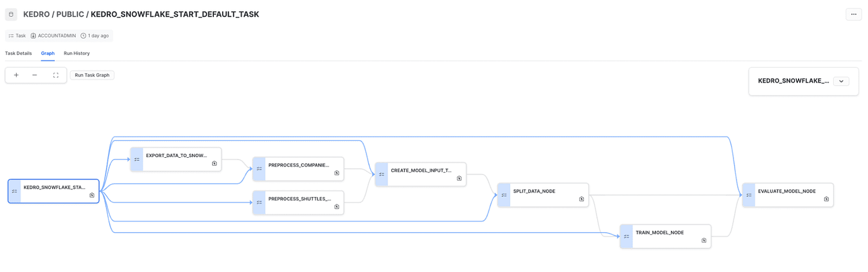Expand the KEDRO_SNOWFLAKE panel dropdown chevron
868x272 pixels.
pos(841,81)
